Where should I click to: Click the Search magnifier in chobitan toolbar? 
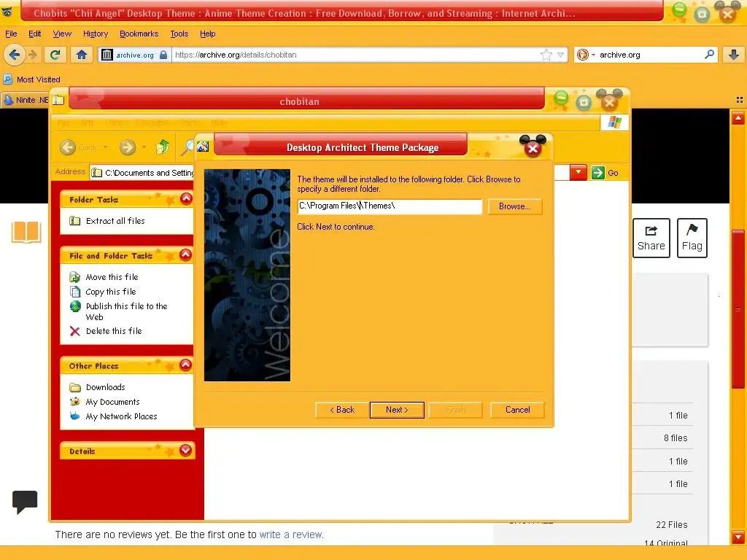187,147
